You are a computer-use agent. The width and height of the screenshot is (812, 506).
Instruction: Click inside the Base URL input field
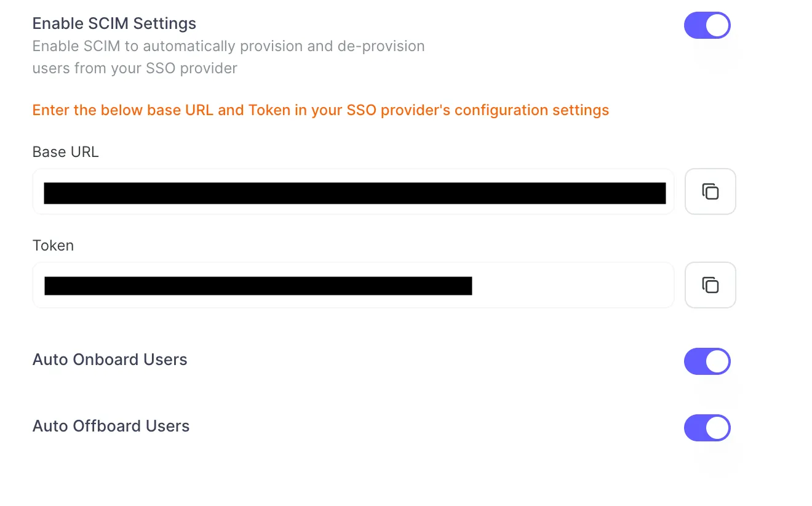pyautogui.click(x=352, y=191)
